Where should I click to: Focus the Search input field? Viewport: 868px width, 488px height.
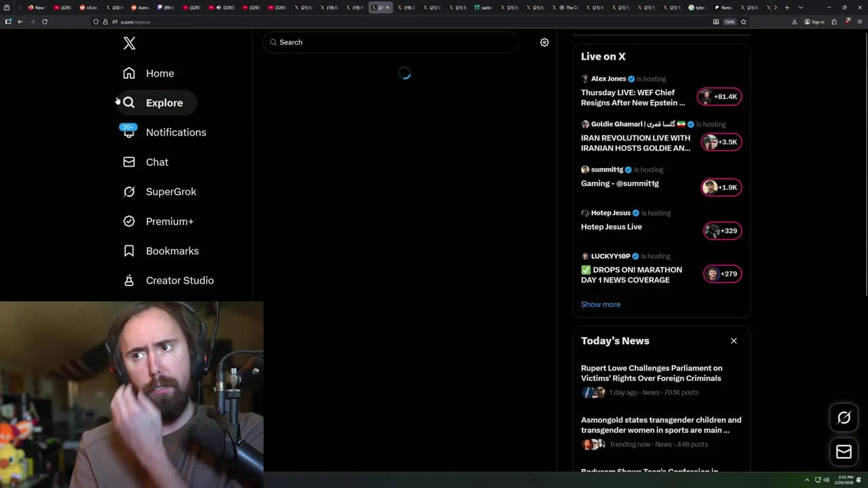click(x=391, y=42)
